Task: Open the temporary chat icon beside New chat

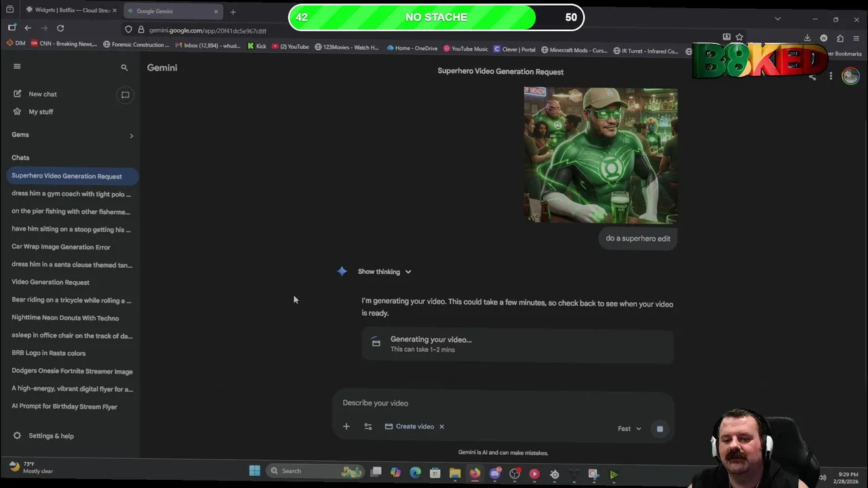Action: (x=125, y=95)
